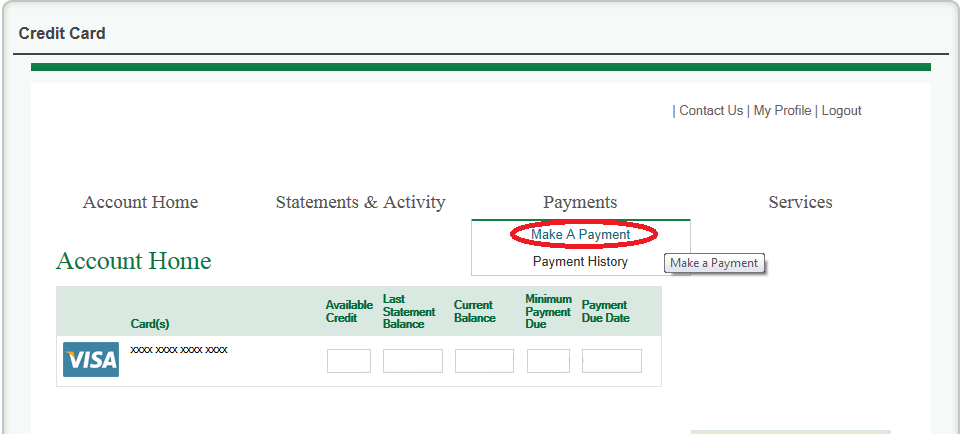Click the Available Credit value box

point(349,361)
